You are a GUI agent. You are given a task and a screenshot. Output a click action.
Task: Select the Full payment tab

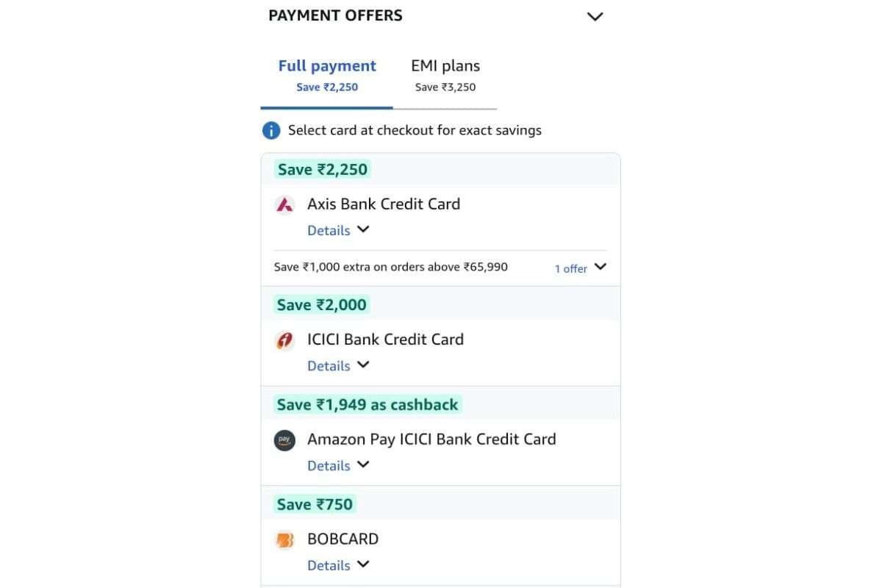327,65
